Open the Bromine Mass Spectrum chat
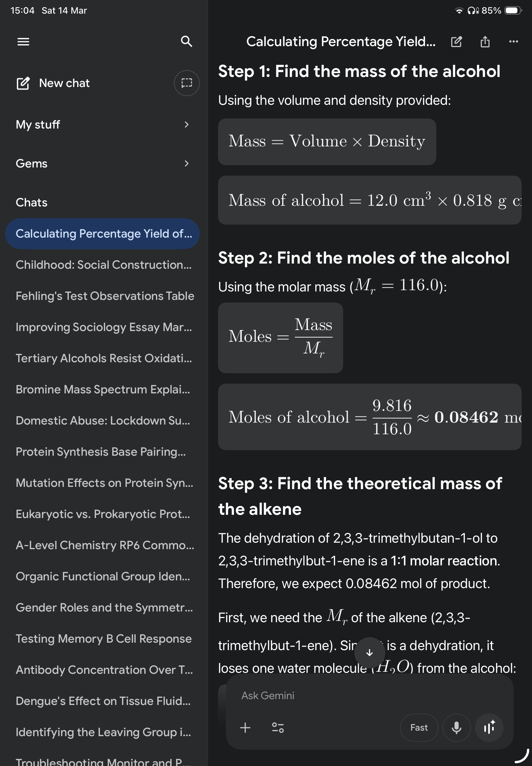Image resolution: width=532 pixels, height=766 pixels. [103, 389]
